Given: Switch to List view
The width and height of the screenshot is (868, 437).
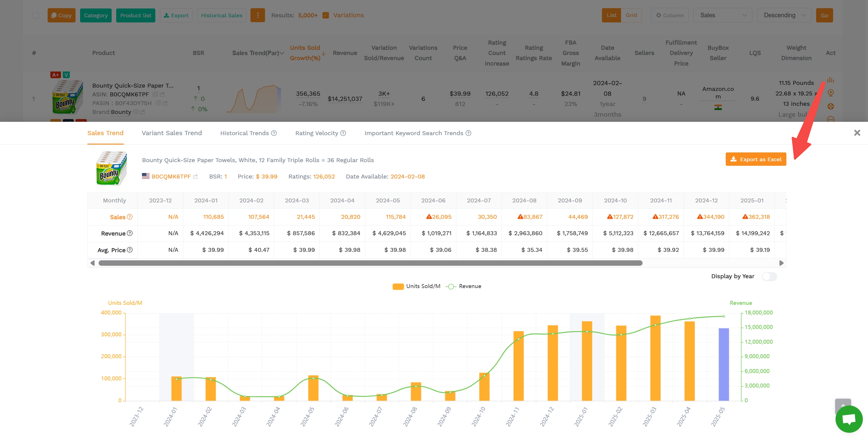Looking at the screenshot, I should (611, 15).
